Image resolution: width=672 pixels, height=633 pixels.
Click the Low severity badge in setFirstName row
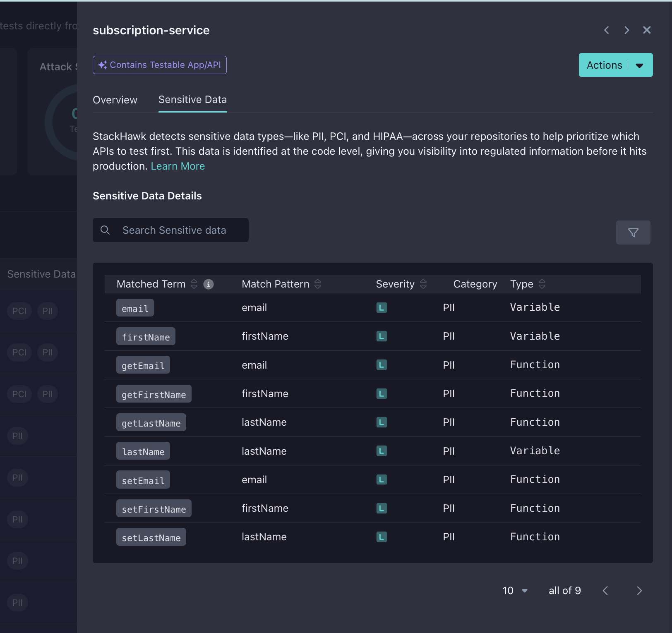click(x=382, y=508)
